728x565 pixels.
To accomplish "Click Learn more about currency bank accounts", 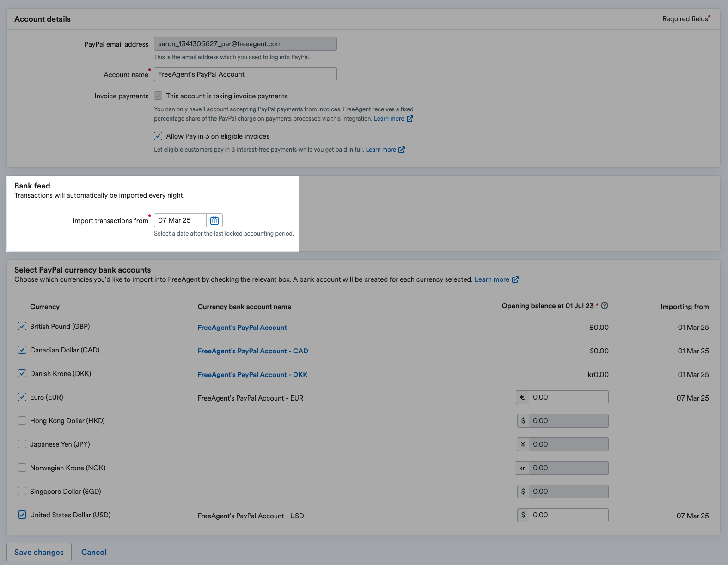I will point(492,279).
